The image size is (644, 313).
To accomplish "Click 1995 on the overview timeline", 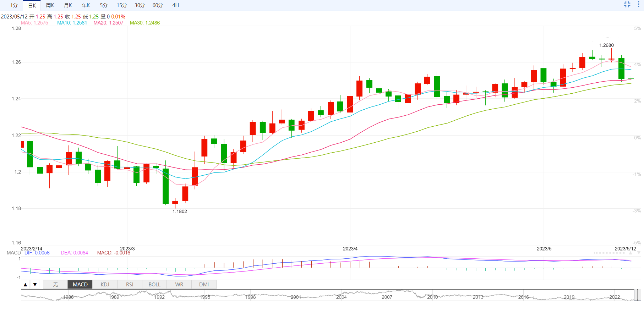I will pos(205,297).
